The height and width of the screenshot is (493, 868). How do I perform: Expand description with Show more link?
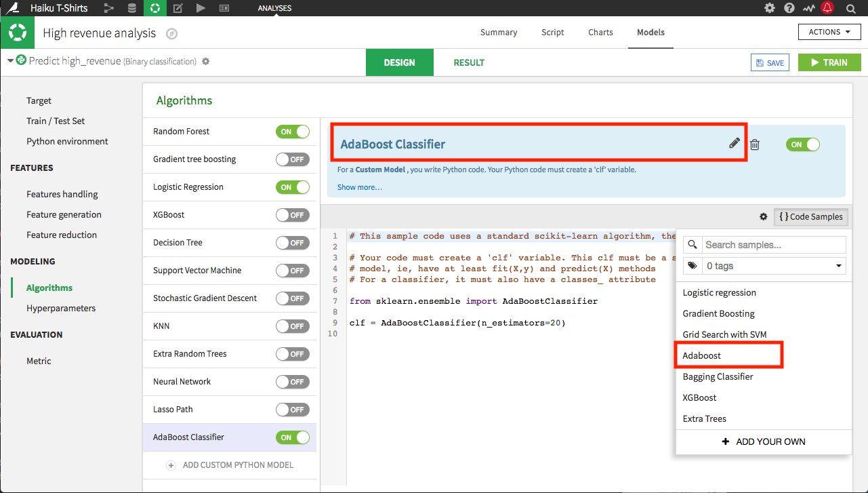tap(360, 187)
